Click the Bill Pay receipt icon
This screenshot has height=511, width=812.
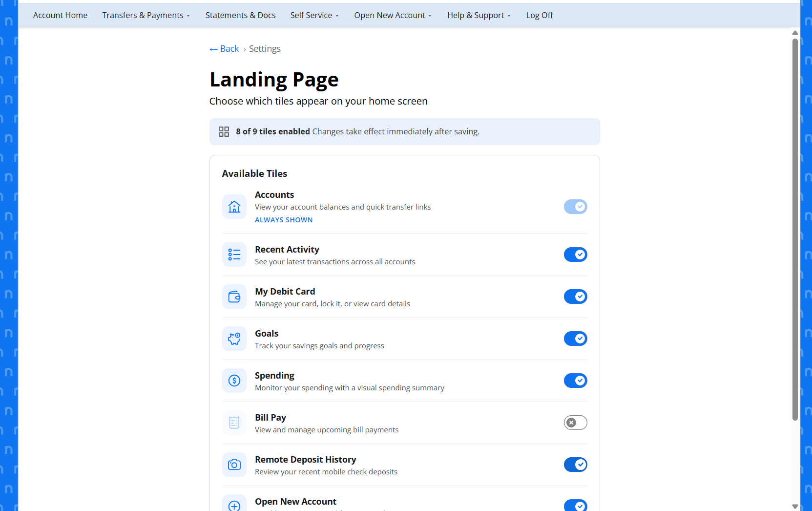[234, 423]
